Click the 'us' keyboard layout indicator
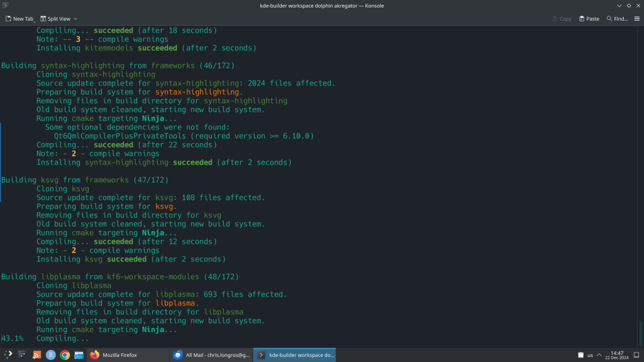This screenshot has width=644, height=362. (590, 355)
